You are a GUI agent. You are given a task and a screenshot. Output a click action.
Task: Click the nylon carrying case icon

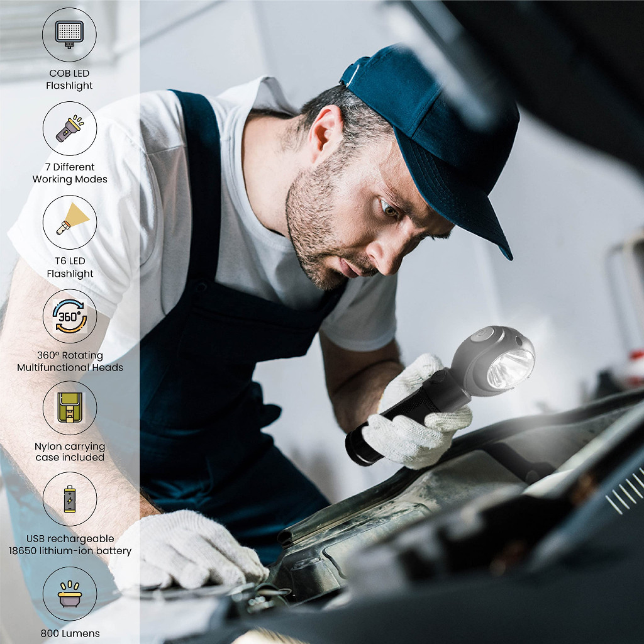tap(69, 408)
